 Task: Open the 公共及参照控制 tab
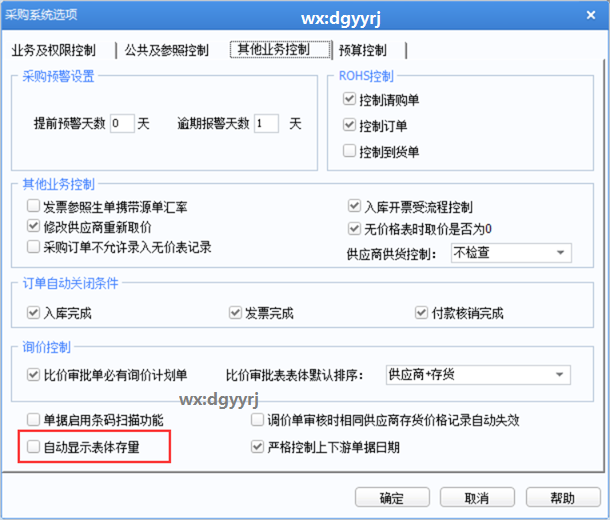[167, 50]
